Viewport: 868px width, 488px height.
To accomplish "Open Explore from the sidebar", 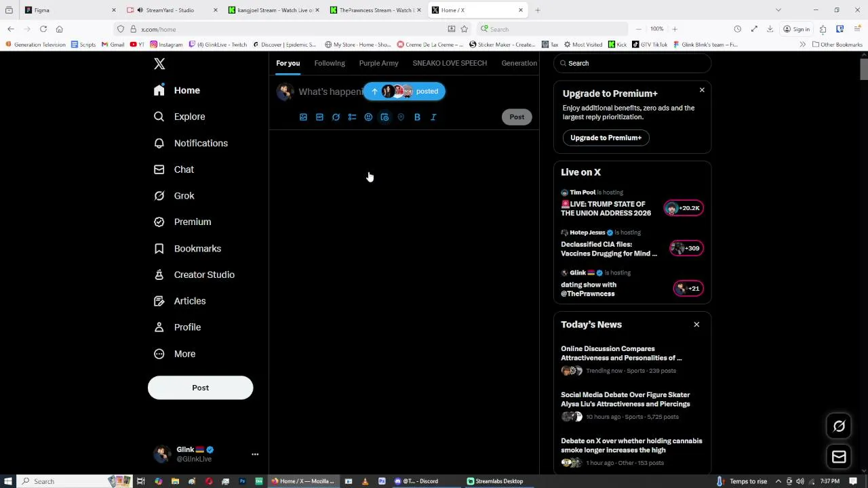I will (179, 117).
